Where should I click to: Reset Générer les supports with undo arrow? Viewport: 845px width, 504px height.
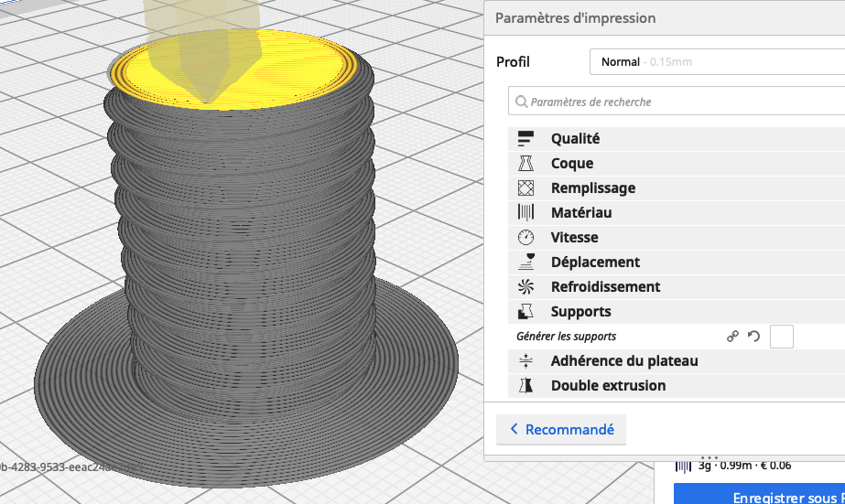[x=753, y=337]
